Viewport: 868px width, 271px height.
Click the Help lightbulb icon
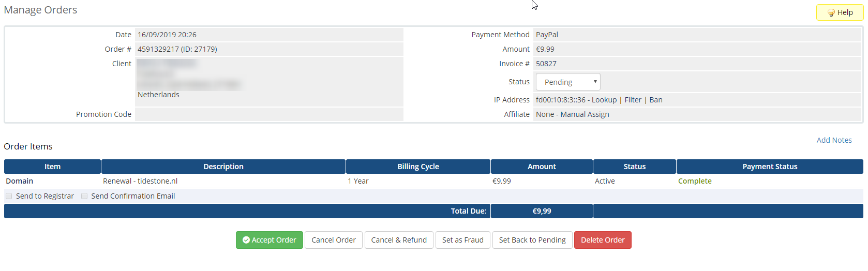(831, 13)
